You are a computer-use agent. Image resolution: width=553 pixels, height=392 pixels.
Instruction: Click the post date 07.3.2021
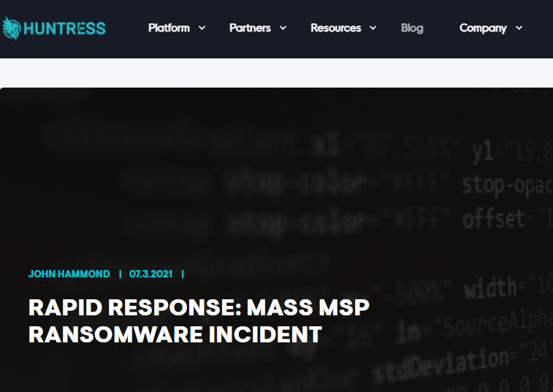pos(151,274)
